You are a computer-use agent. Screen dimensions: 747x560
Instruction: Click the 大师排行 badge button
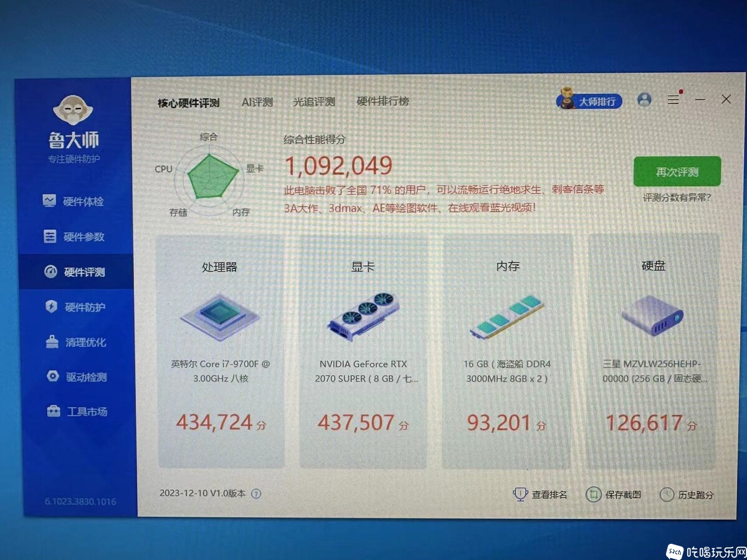click(589, 100)
